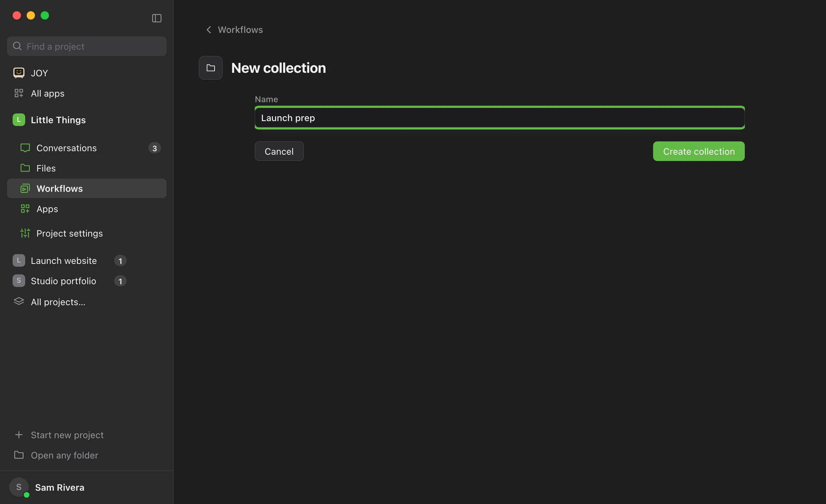Click the All apps grid icon
826x504 pixels.
19,93
